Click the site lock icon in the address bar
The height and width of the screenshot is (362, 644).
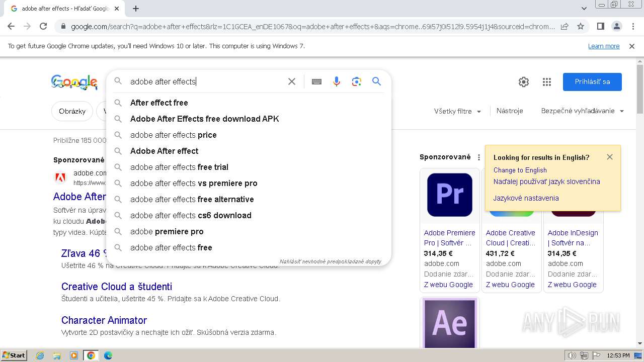pos(63,26)
